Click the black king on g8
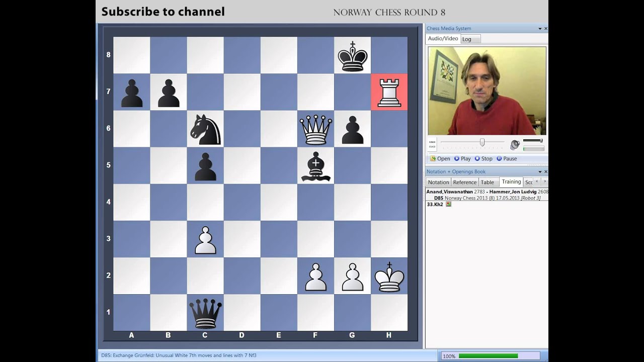Image resolution: width=644 pixels, height=362 pixels. click(x=352, y=55)
